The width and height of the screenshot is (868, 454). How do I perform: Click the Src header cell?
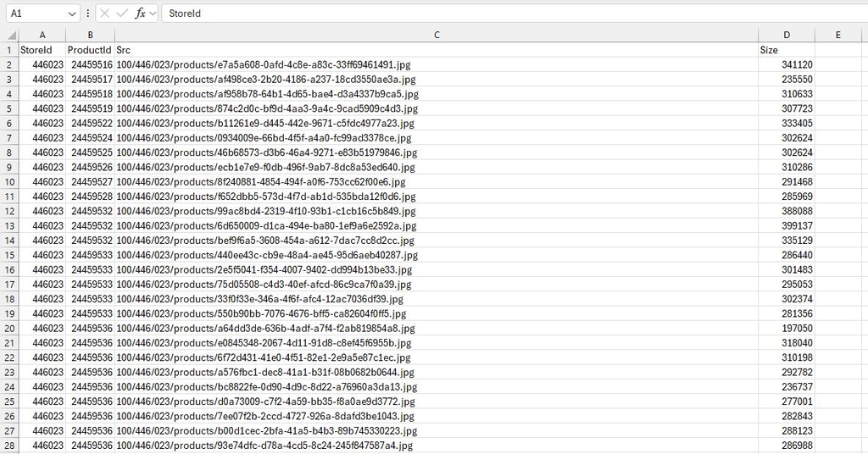(x=437, y=50)
